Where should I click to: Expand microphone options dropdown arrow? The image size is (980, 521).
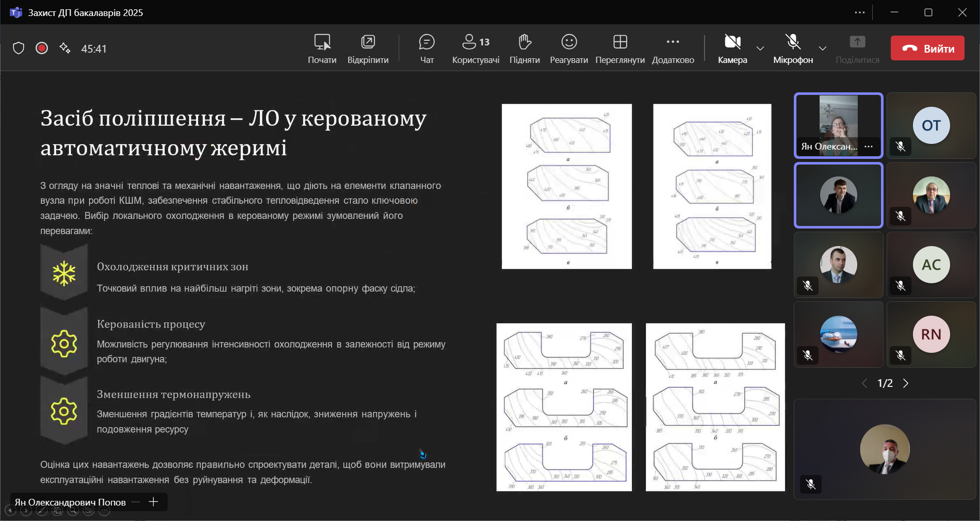click(823, 48)
